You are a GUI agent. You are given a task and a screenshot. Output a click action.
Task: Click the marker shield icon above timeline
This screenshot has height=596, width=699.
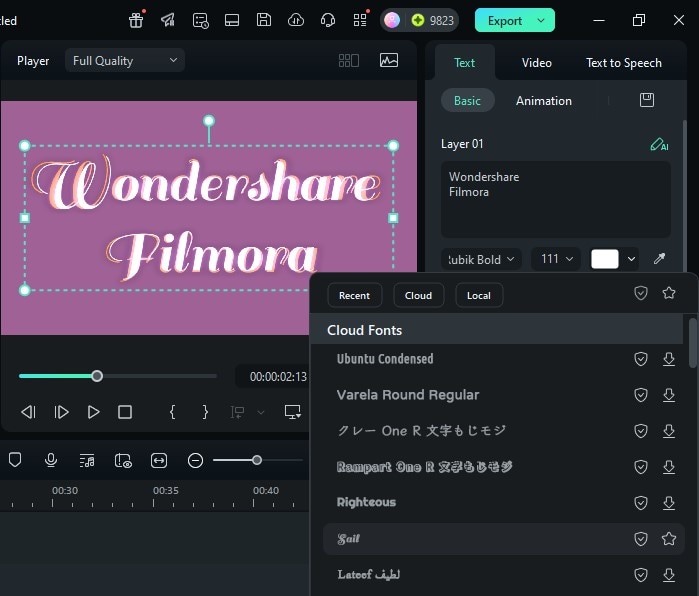tap(15, 460)
